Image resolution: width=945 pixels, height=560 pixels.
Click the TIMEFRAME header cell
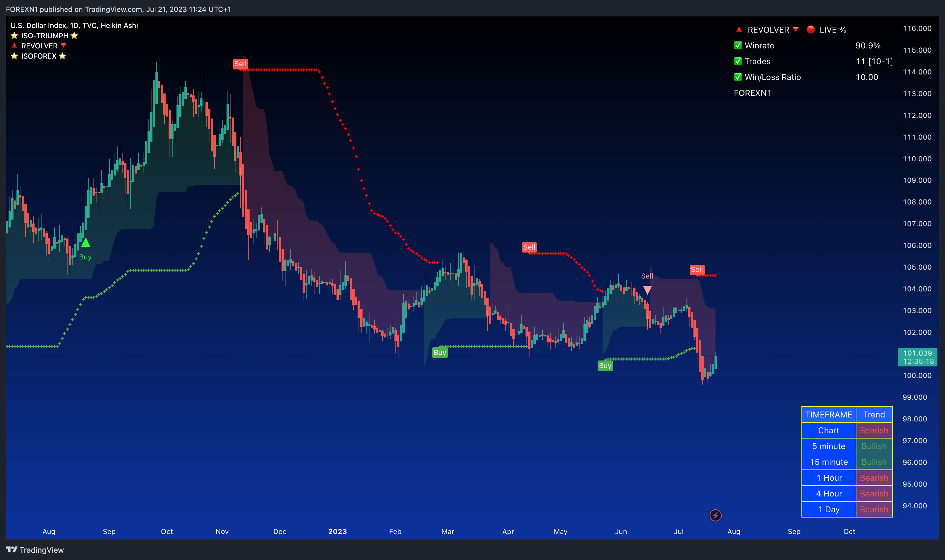828,414
